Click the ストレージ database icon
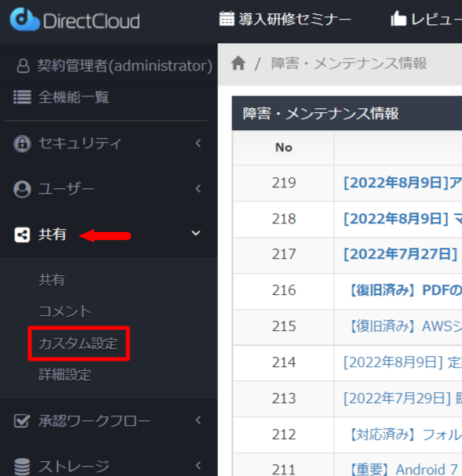This screenshot has width=462, height=476. (x=22, y=467)
